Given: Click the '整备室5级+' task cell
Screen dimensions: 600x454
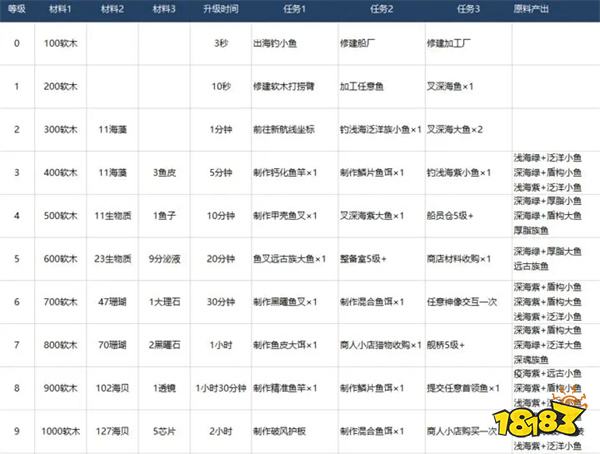Looking at the screenshot, I should click(363, 259).
